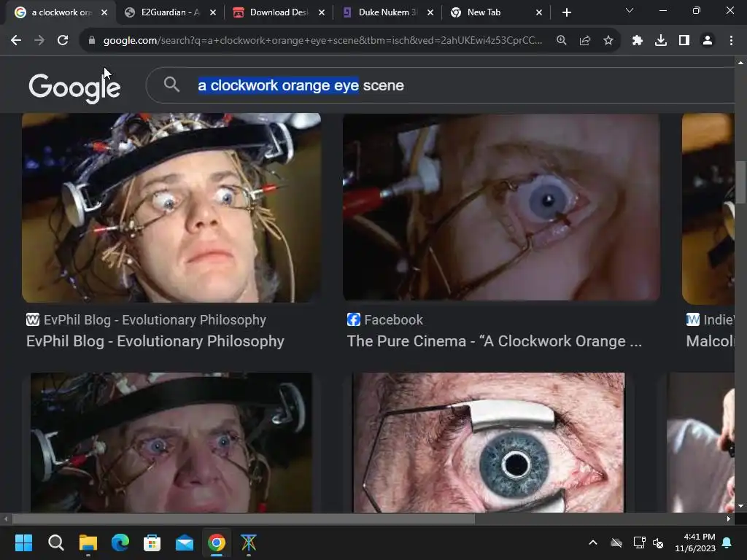Click the search magnifier icon in Google box

pyautogui.click(x=171, y=85)
